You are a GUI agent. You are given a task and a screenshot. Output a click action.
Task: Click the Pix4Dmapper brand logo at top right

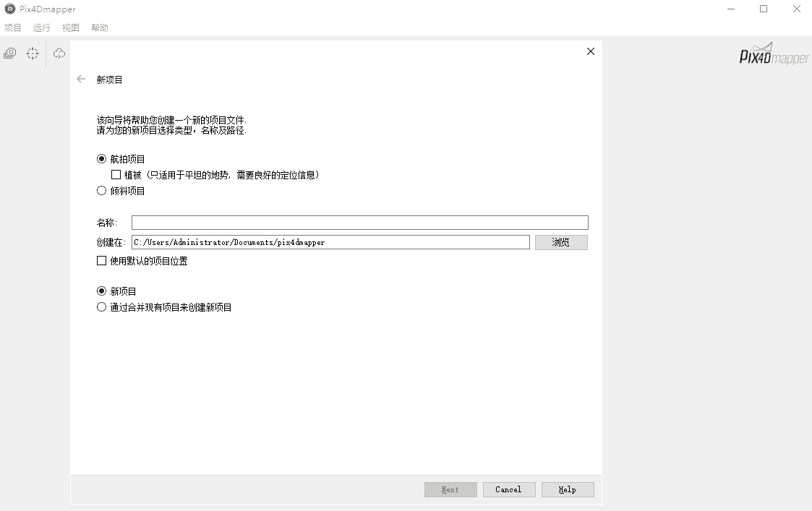click(x=774, y=55)
